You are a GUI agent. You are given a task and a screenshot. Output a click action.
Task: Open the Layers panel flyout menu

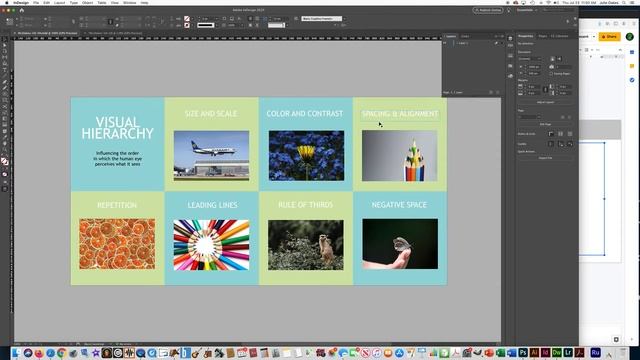[502, 36]
